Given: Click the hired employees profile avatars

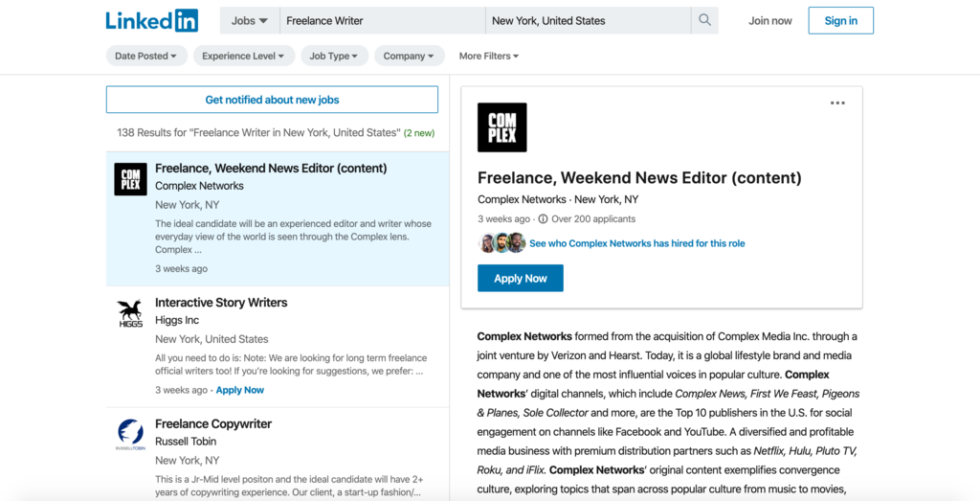Looking at the screenshot, I should pos(501,243).
